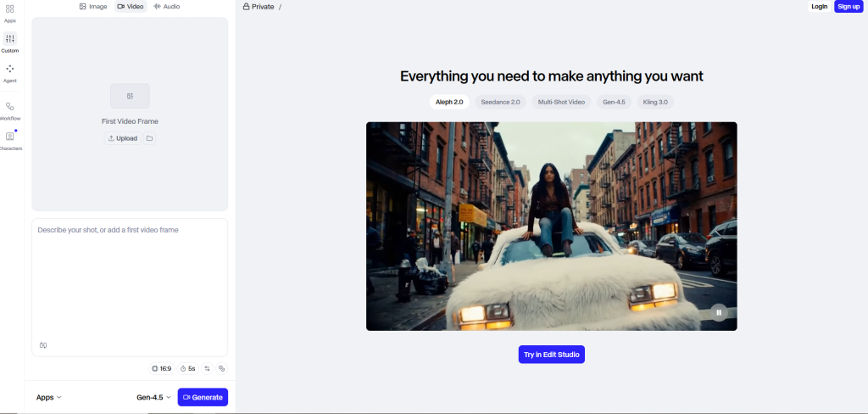Click the Private lock indicator
The width and height of the screenshot is (868, 414).
pos(259,7)
